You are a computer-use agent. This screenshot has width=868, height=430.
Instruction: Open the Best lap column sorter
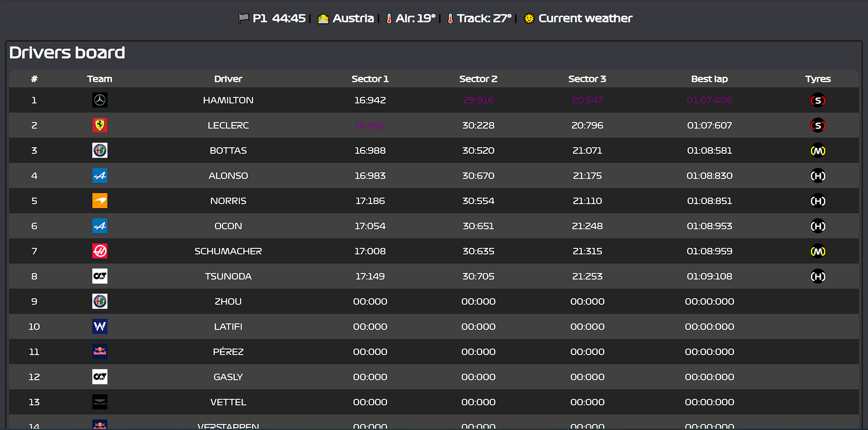pyautogui.click(x=709, y=78)
